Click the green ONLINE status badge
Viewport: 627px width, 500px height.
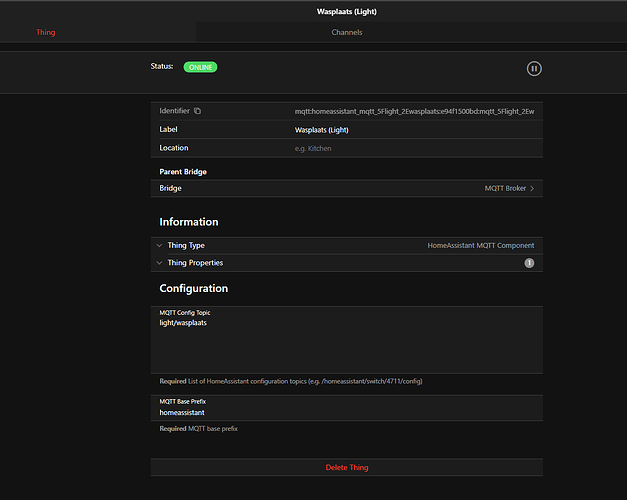pyautogui.click(x=200, y=67)
